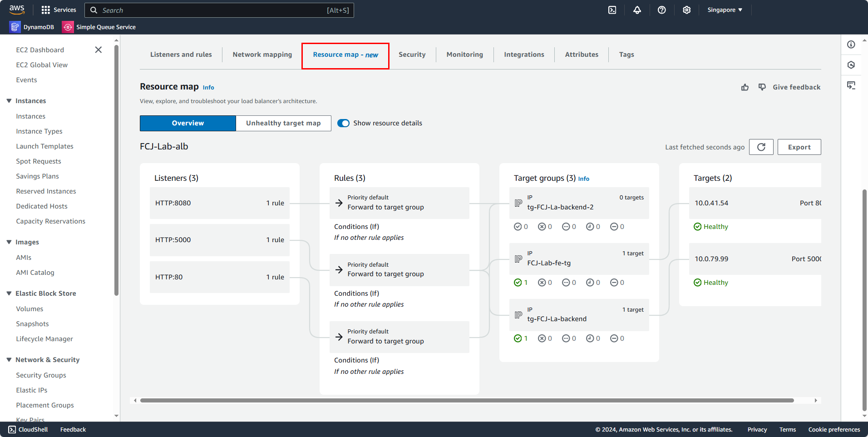This screenshot has width=868, height=437.
Task: Collapse the Elastic Block Store section
Action: tap(9, 293)
